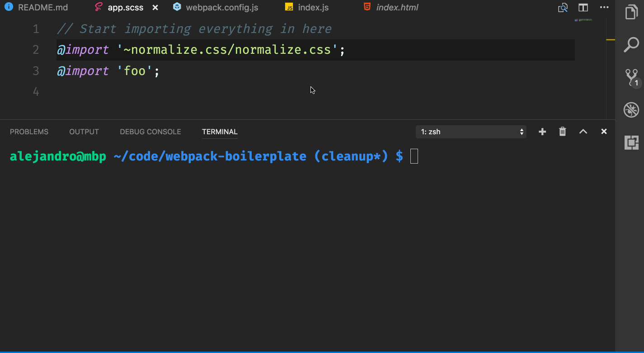Click the JS icon on index.js tab
The width and height of the screenshot is (644, 353).
coord(289,7)
